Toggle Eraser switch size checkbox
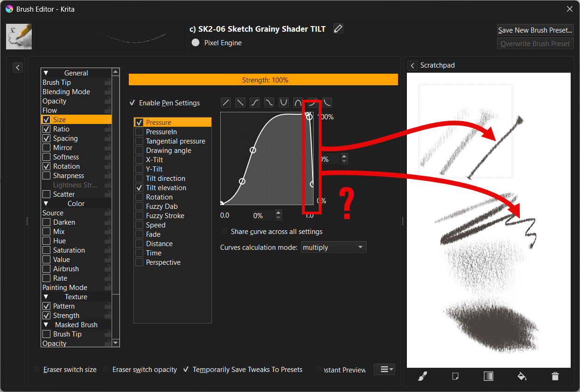Viewport: 580px width, 392px height. coord(37,370)
